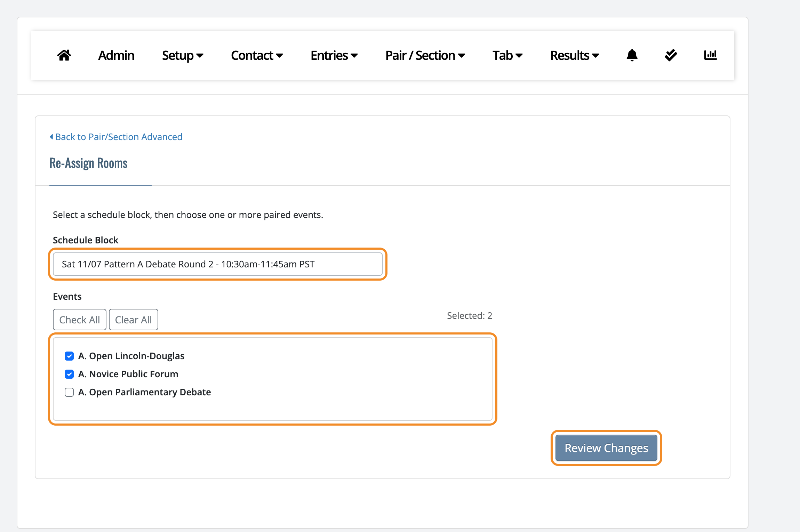Open the Schedule Block dropdown
The height and width of the screenshot is (532, 800).
coord(218,264)
